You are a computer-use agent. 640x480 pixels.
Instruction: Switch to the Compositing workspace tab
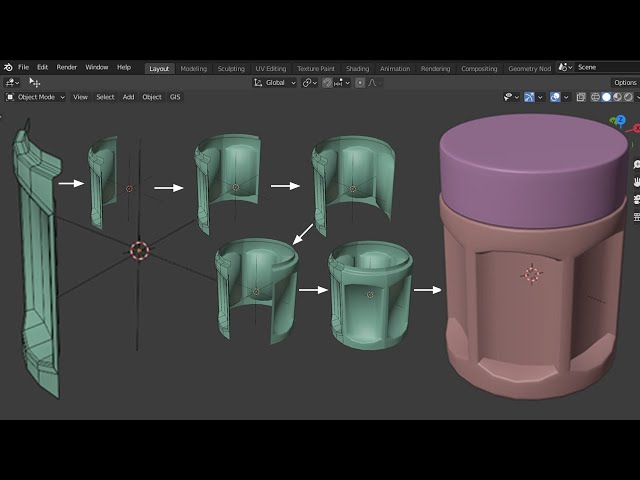tap(479, 69)
